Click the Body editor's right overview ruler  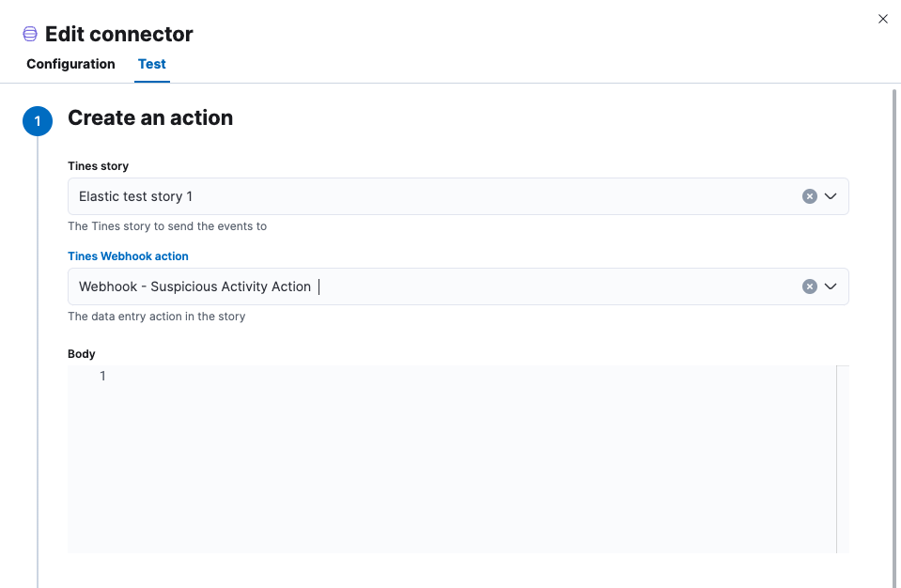(842, 458)
